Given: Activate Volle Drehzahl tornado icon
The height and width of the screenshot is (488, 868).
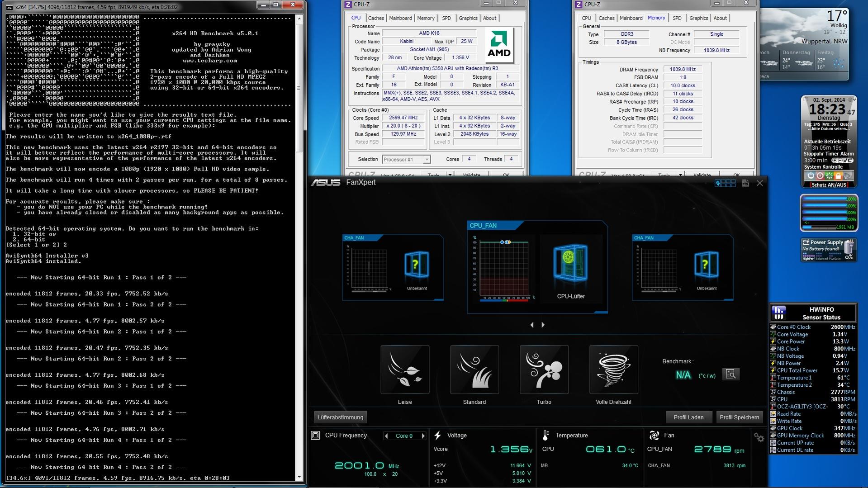Looking at the screenshot, I should click(x=614, y=370).
